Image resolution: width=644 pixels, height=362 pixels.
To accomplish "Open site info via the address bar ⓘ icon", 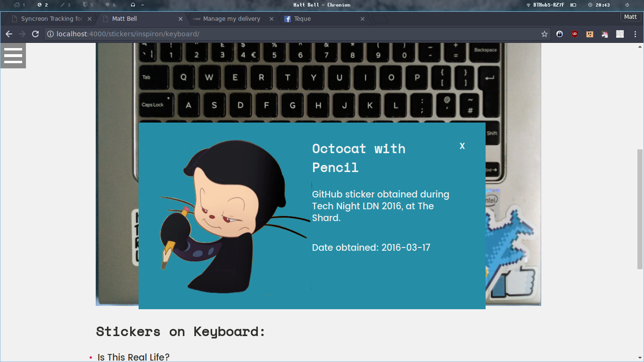I will click(x=50, y=34).
